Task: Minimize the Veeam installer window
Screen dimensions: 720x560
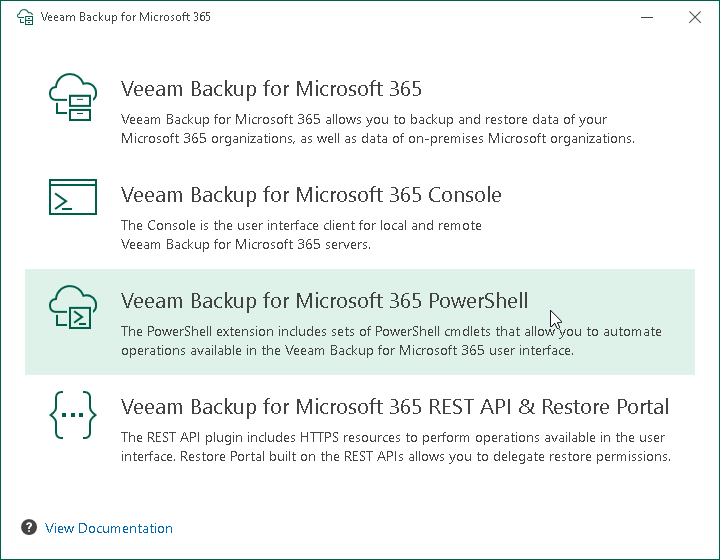Action: (x=647, y=17)
